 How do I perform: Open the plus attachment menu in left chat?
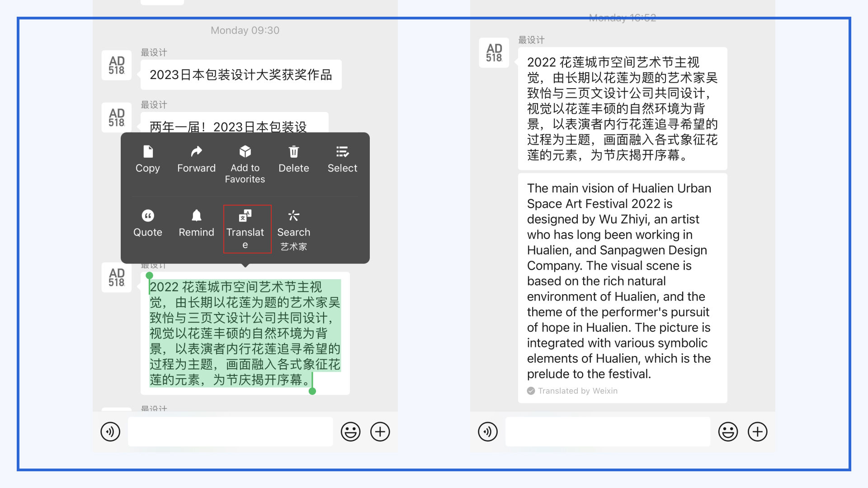(x=380, y=432)
